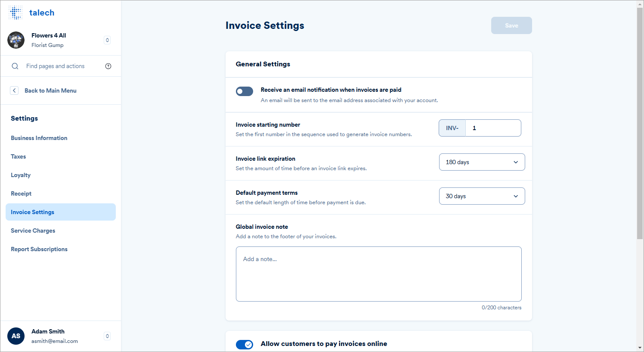
Task: Click the question mark help icon
Action: coord(108,66)
